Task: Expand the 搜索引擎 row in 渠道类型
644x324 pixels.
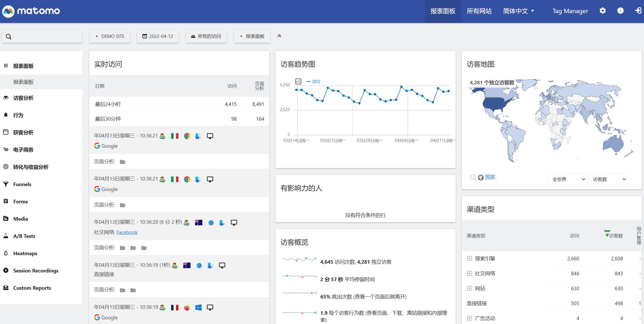Action: pos(469,259)
